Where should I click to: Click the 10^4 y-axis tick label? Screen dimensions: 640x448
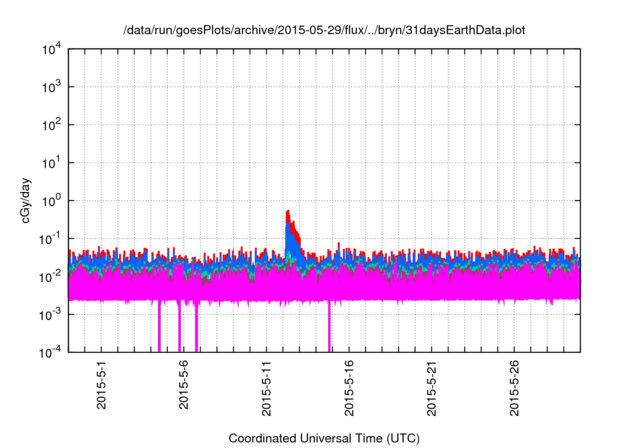[x=51, y=50]
